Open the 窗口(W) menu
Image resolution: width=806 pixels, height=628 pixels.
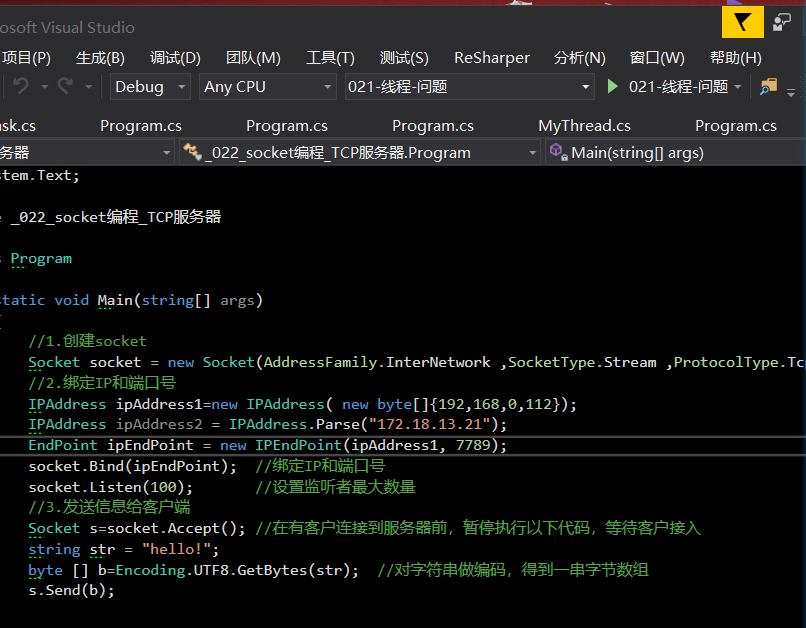[657, 58]
